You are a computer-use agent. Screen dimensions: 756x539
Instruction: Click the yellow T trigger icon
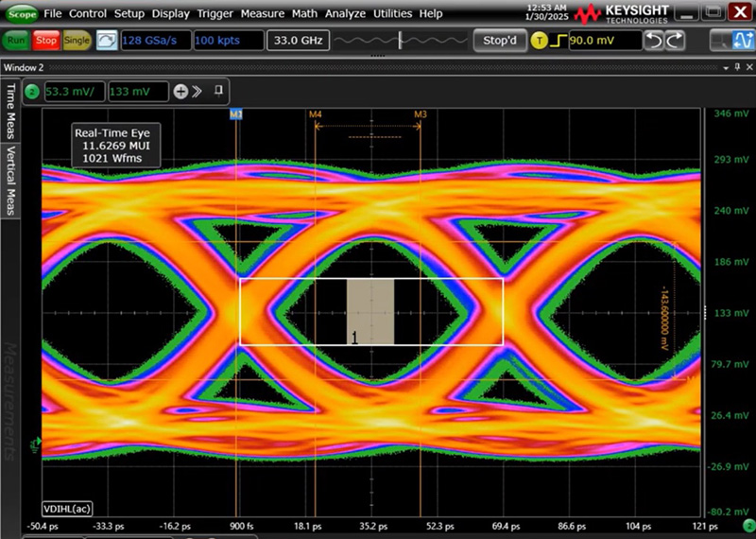[x=539, y=41]
